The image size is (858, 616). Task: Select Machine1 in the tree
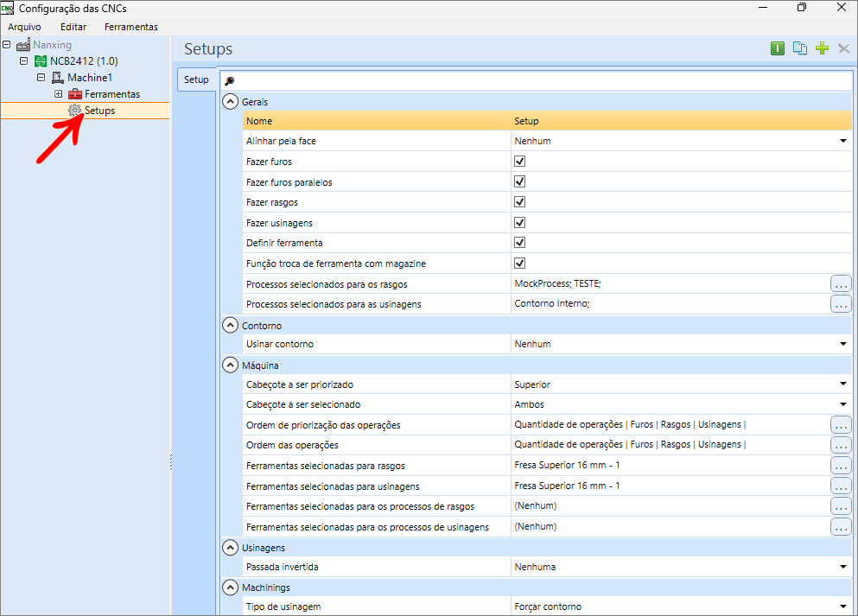coord(90,78)
